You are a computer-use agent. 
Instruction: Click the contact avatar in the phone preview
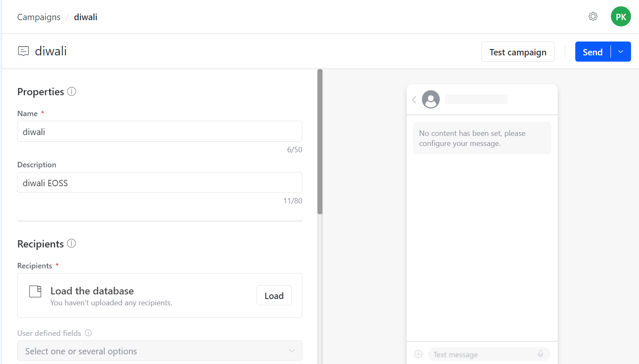coord(431,99)
